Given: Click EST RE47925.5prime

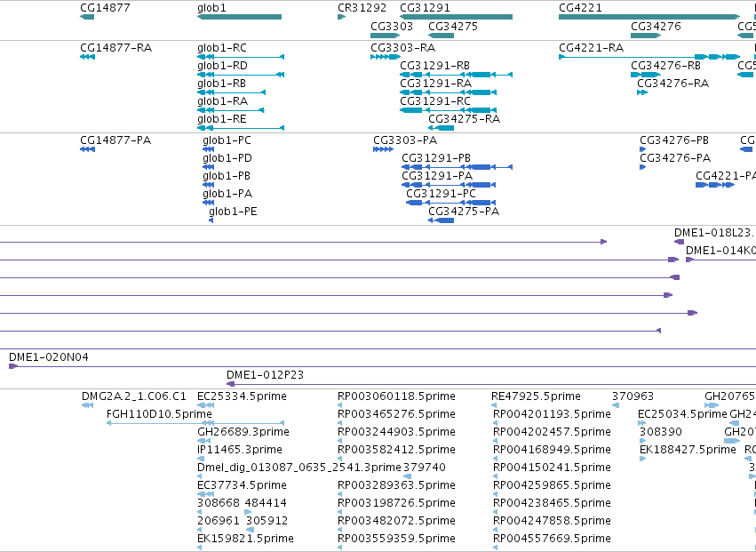Looking at the screenshot, I should click(494, 405).
